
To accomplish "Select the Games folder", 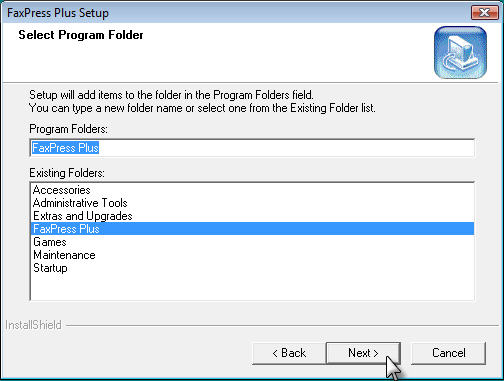I will tap(50, 242).
